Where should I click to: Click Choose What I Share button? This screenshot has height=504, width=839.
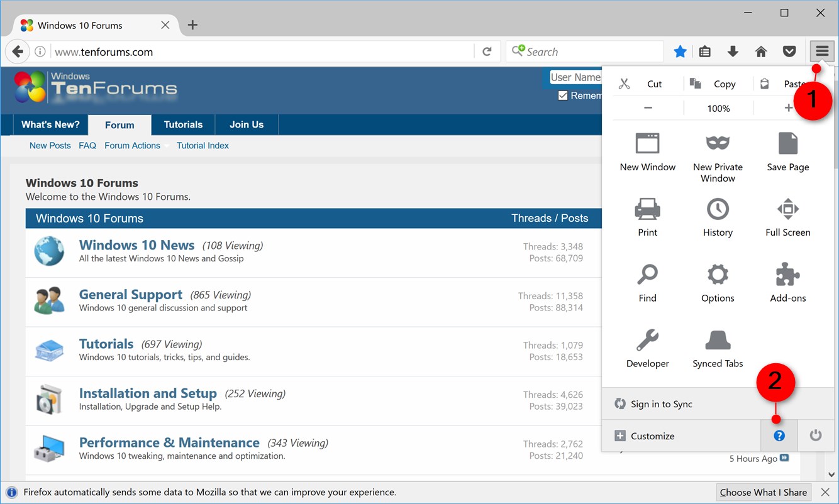point(764,492)
